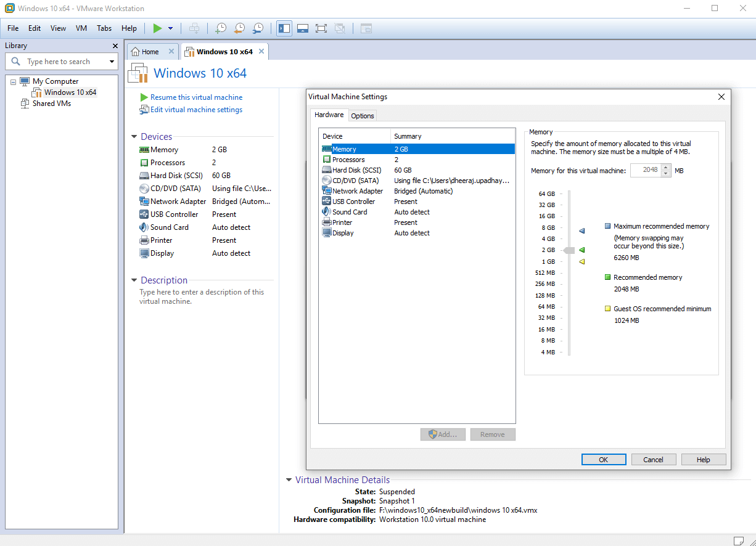Click Edit virtual machine settings link
The image size is (756, 546).
[196, 110]
